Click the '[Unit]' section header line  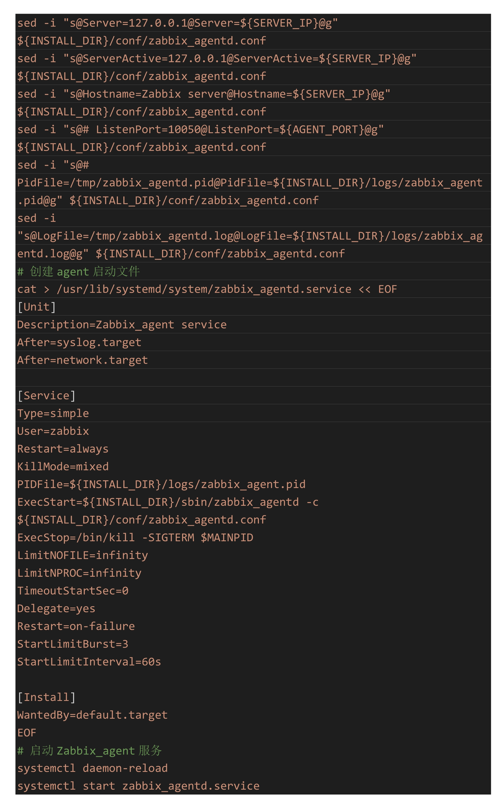tap(37, 307)
